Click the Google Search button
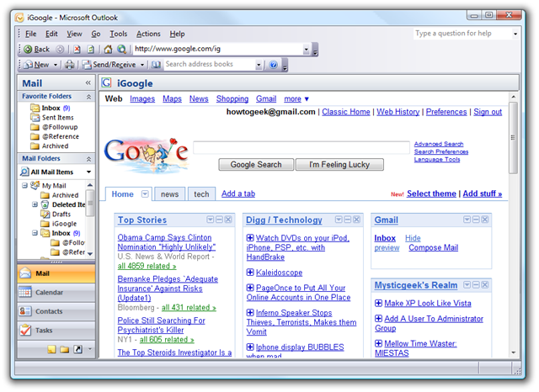This screenshot has width=539, height=392. 256,165
